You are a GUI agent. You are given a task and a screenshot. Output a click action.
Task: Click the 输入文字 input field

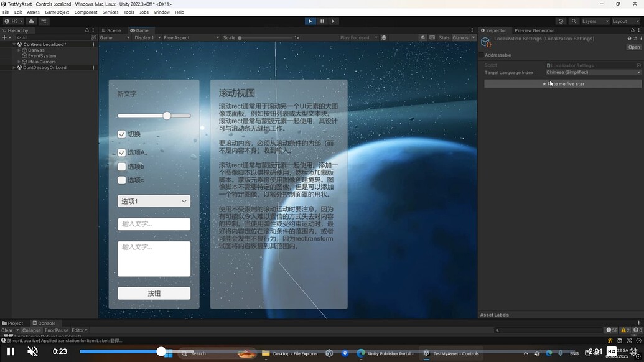(154, 224)
